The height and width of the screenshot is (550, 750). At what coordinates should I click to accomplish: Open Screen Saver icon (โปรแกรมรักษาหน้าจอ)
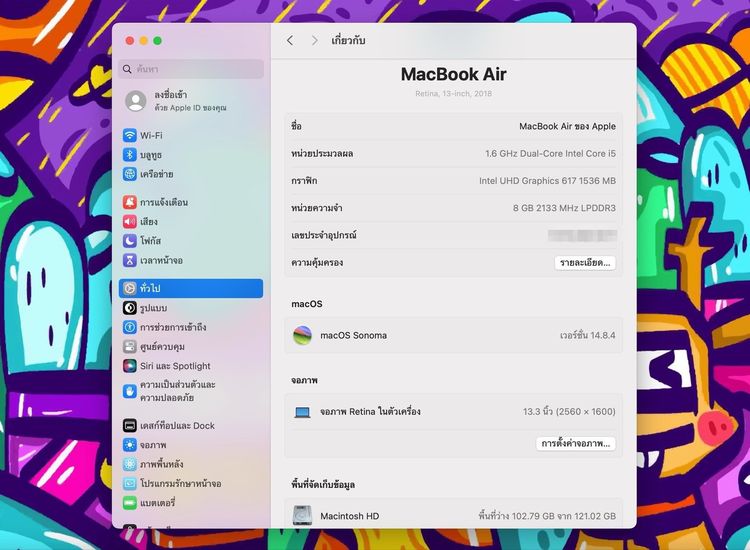pos(130,484)
